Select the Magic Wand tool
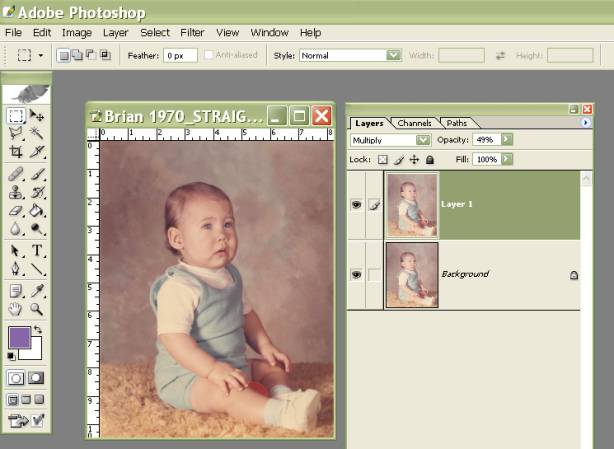 [37, 133]
